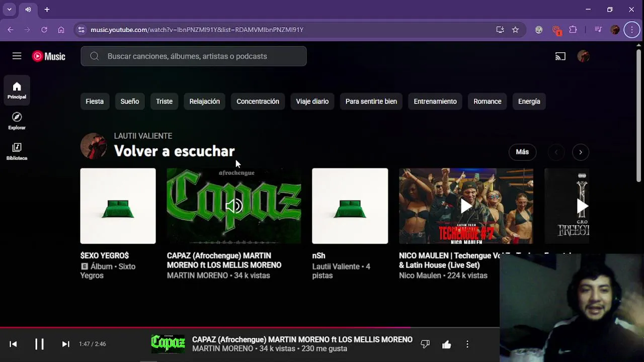Click the address bar URL
Viewport: 644px width, 362px height.
197,30
